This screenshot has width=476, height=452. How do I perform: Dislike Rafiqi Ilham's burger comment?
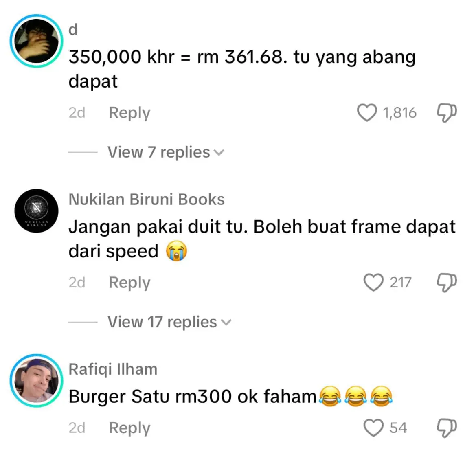click(x=447, y=428)
